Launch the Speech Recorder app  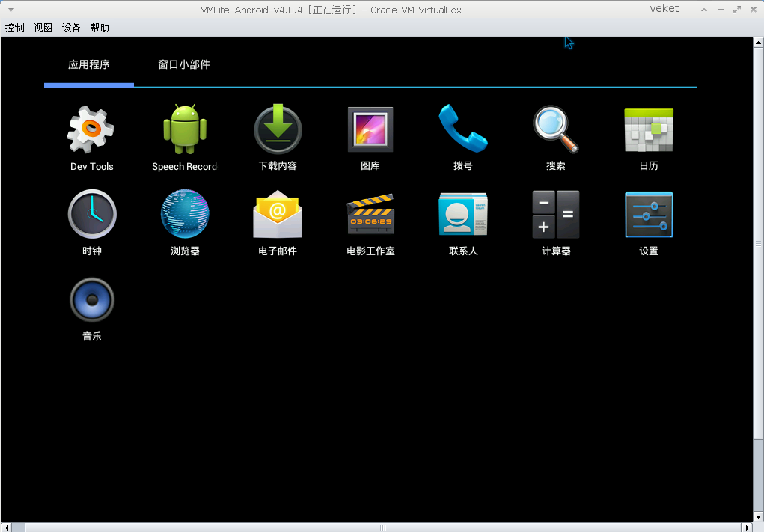pyautogui.click(x=185, y=138)
